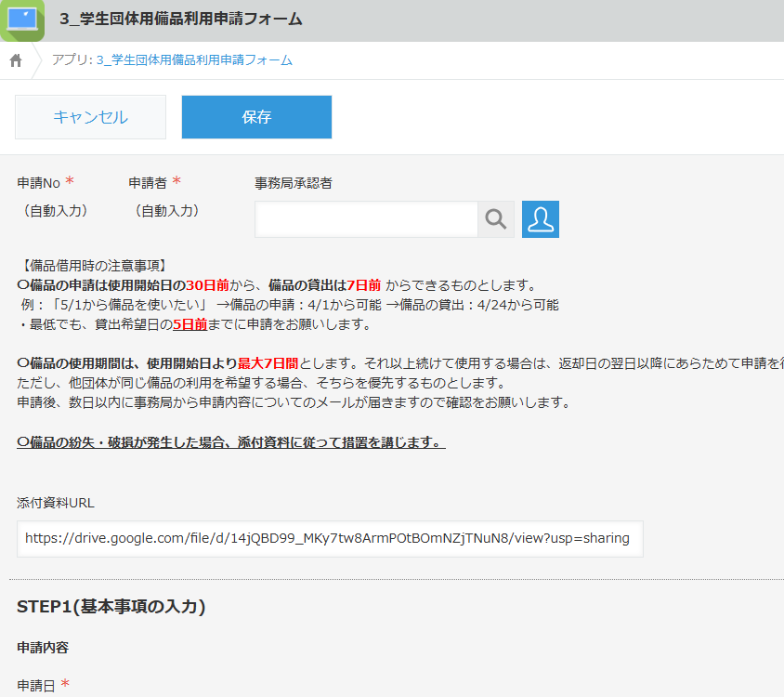784x697 pixels.
Task: Click the magnifier search icon for 事務局承認者
Action: (x=496, y=219)
